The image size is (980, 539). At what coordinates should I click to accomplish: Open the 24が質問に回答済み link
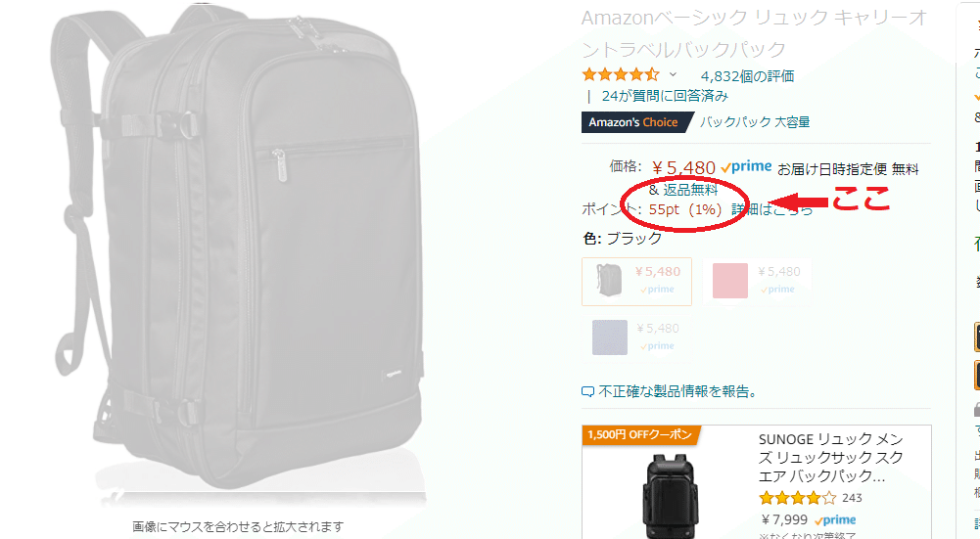[665, 96]
